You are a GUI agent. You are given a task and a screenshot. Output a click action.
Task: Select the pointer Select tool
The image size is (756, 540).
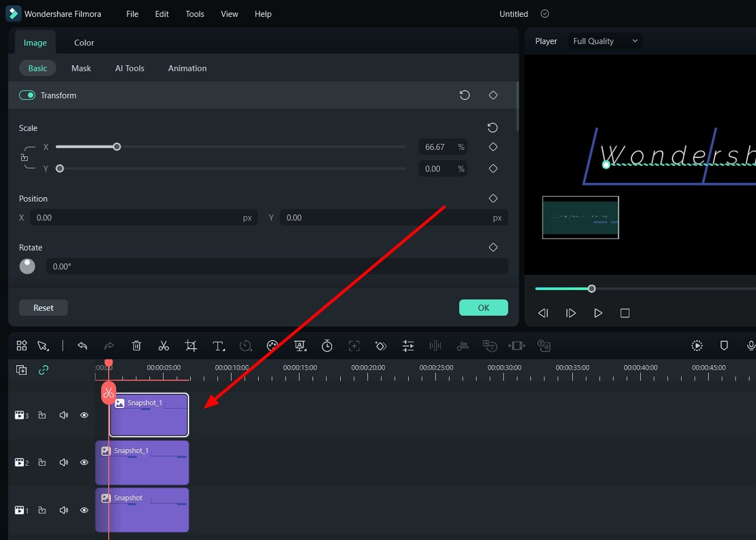coord(42,346)
